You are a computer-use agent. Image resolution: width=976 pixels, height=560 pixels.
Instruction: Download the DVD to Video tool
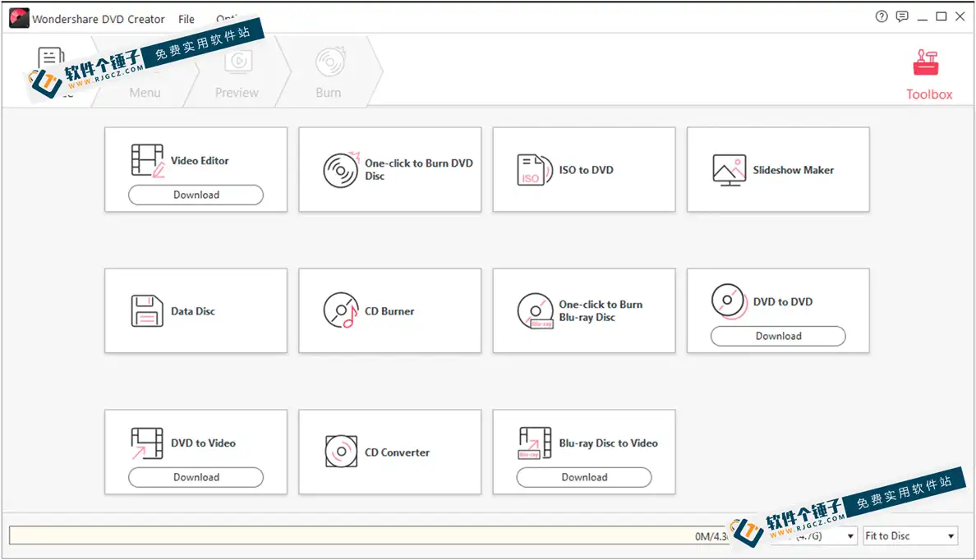click(196, 477)
